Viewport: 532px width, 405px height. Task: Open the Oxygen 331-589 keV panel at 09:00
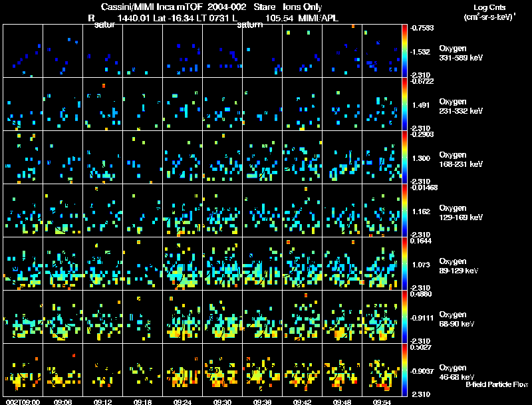[23, 51]
